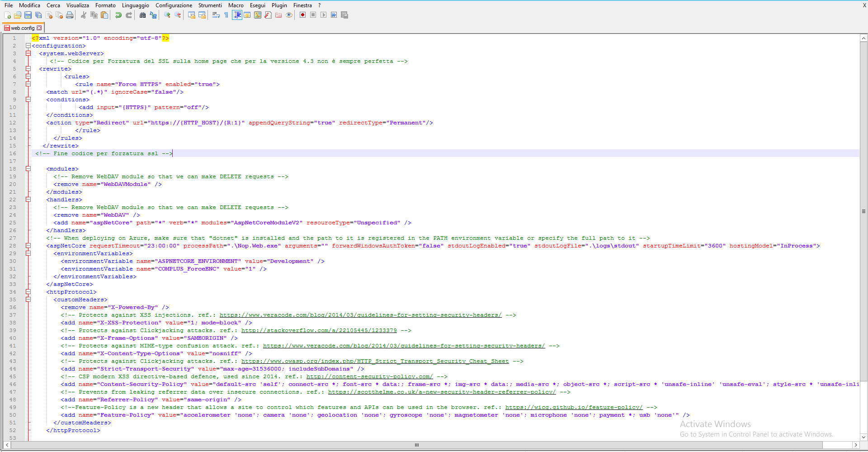The width and height of the screenshot is (868, 452).
Task: Run macro multiple times icon
Action: click(x=334, y=15)
